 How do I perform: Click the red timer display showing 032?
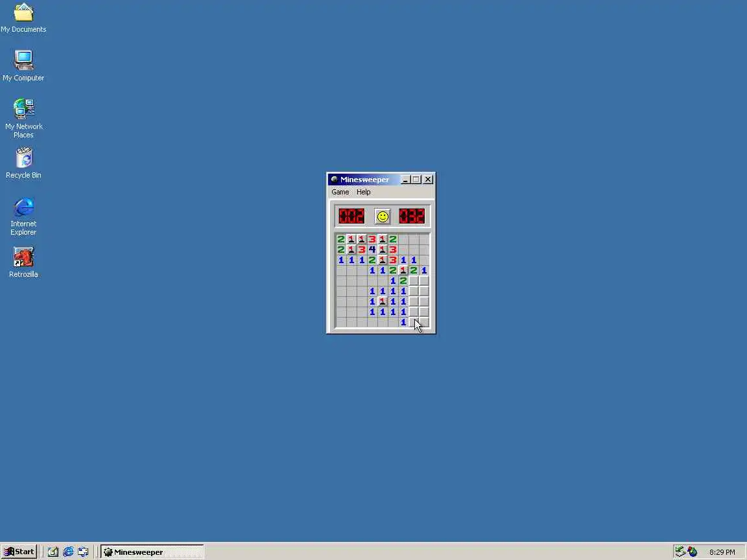pos(412,216)
